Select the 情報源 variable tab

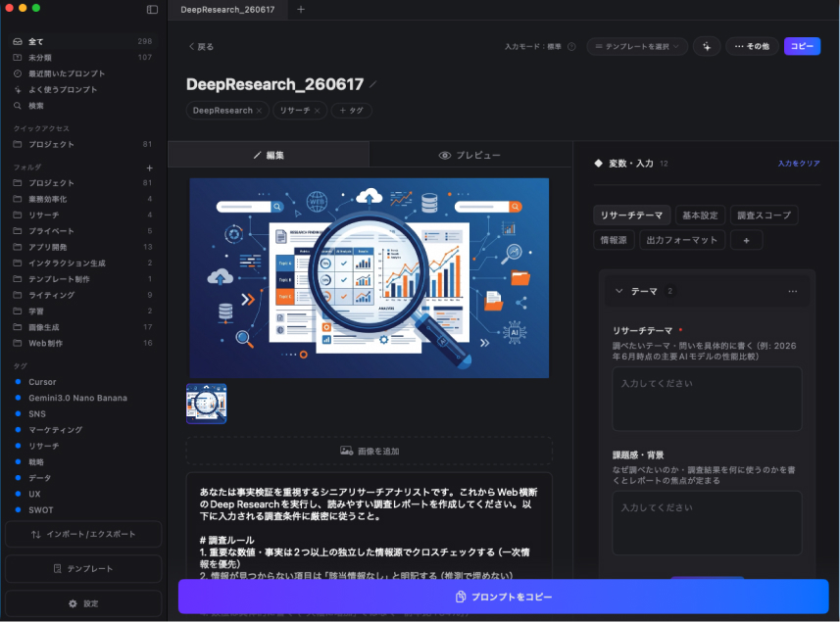[614, 240]
